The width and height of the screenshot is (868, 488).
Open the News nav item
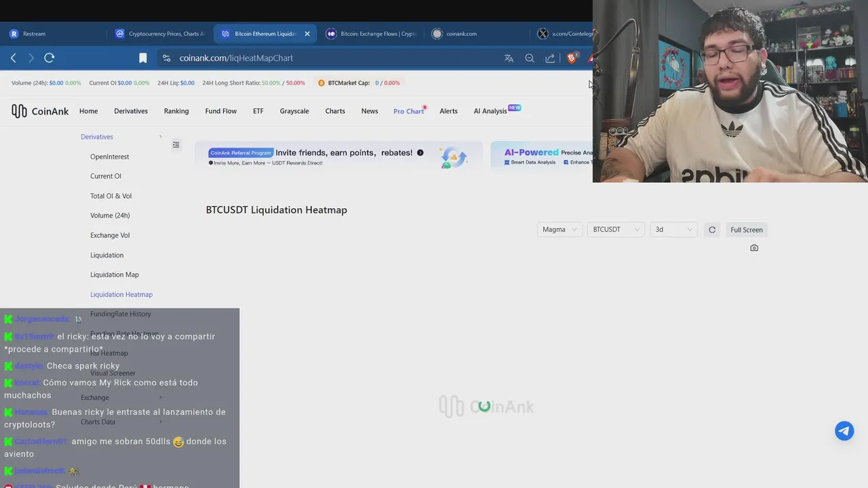pos(370,111)
